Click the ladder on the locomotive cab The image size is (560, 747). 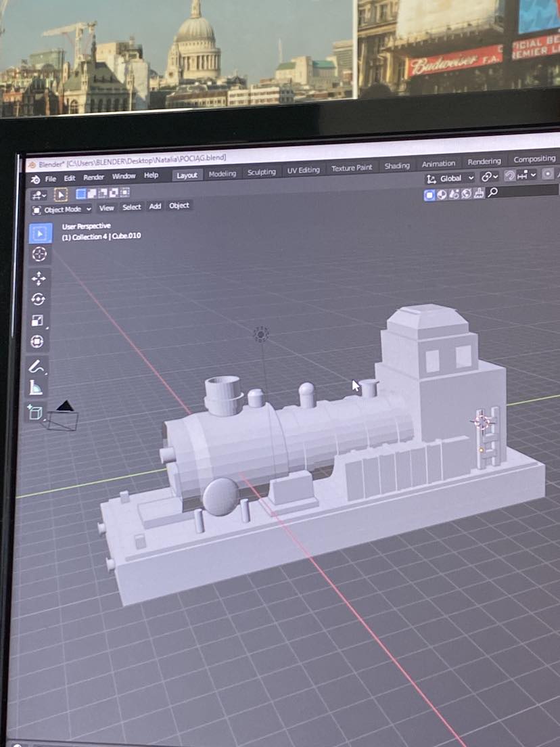tap(489, 436)
